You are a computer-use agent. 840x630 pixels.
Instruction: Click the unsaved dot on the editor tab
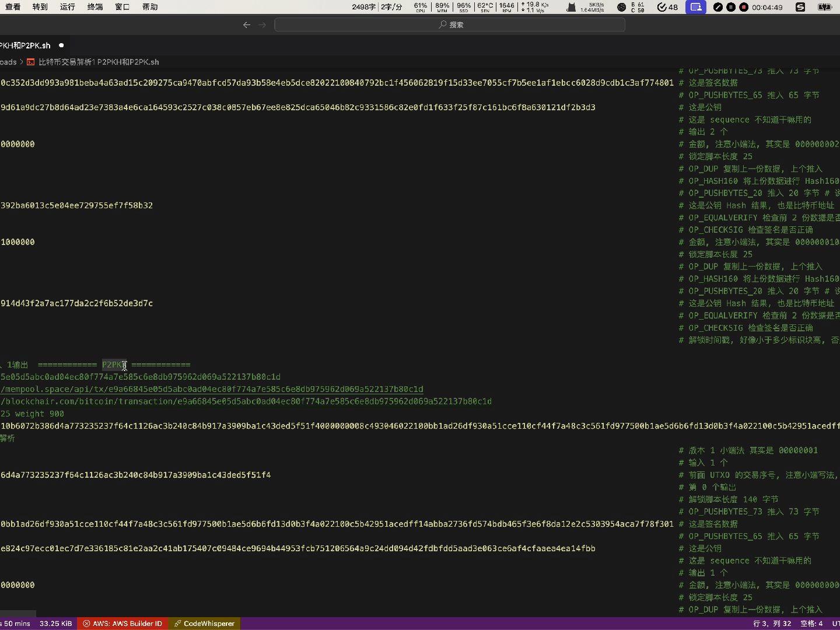[x=61, y=45]
